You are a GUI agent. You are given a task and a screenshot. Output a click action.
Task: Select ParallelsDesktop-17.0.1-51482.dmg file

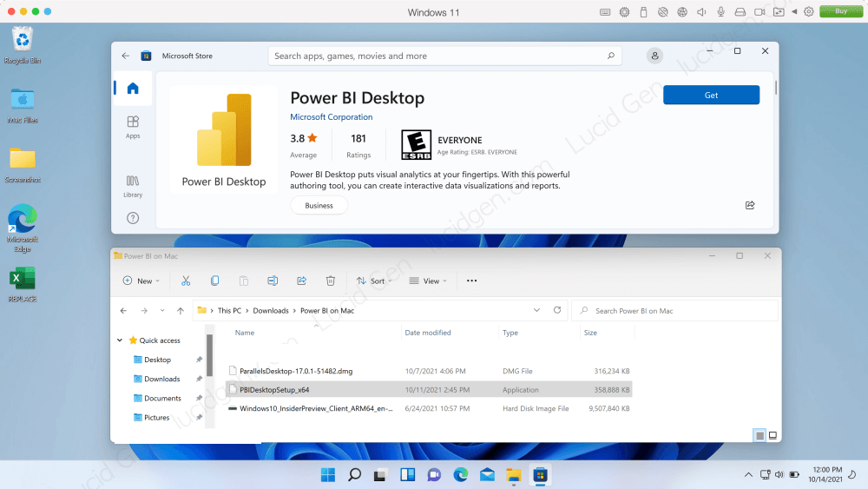point(429,371)
